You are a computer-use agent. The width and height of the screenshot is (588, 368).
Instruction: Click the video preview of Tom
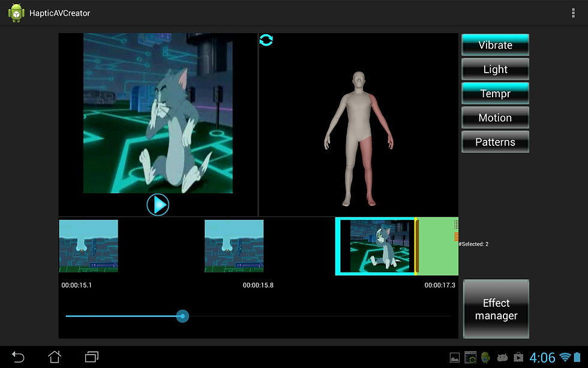158,113
